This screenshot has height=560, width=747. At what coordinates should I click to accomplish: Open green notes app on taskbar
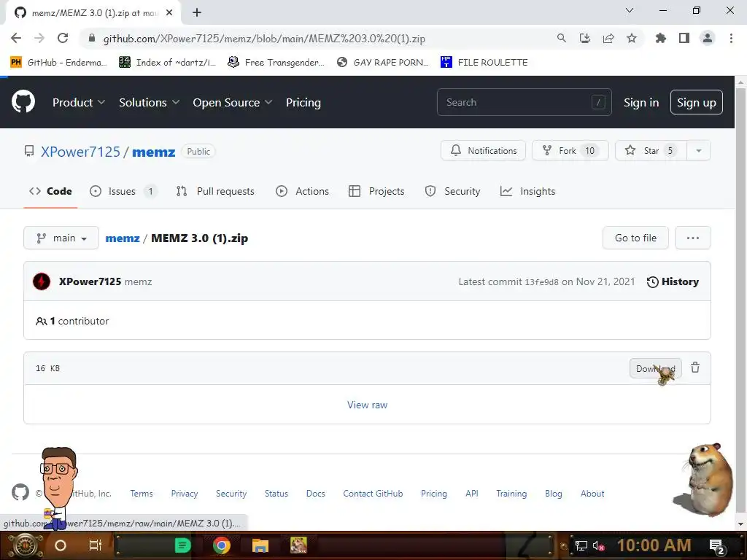[182, 545]
